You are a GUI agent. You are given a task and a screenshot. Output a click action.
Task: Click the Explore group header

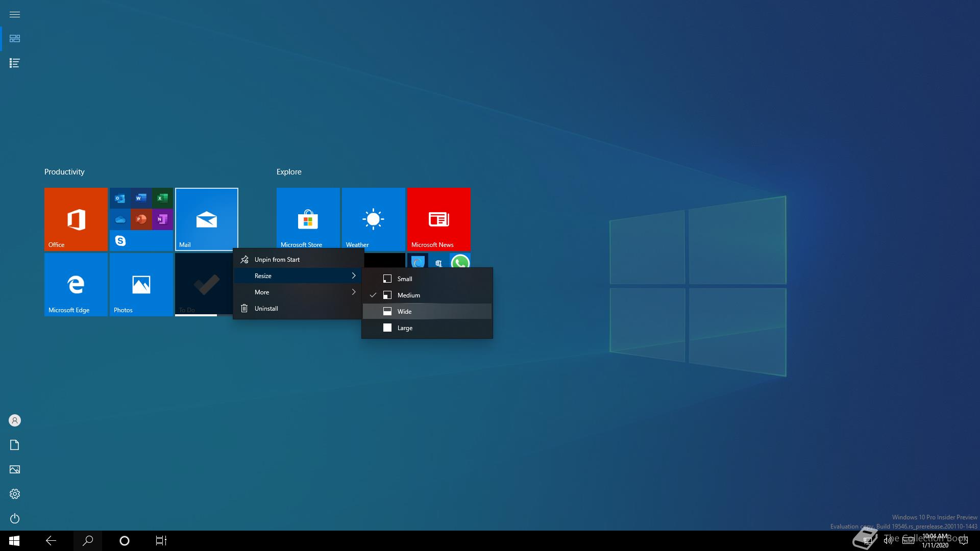(289, 172)
